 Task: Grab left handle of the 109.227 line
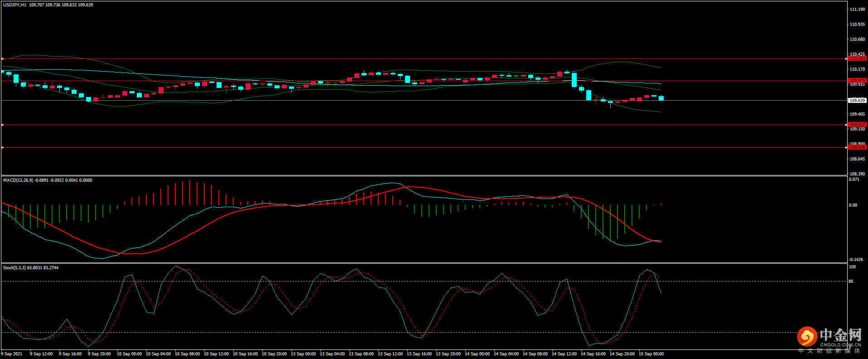pos(2,125)
